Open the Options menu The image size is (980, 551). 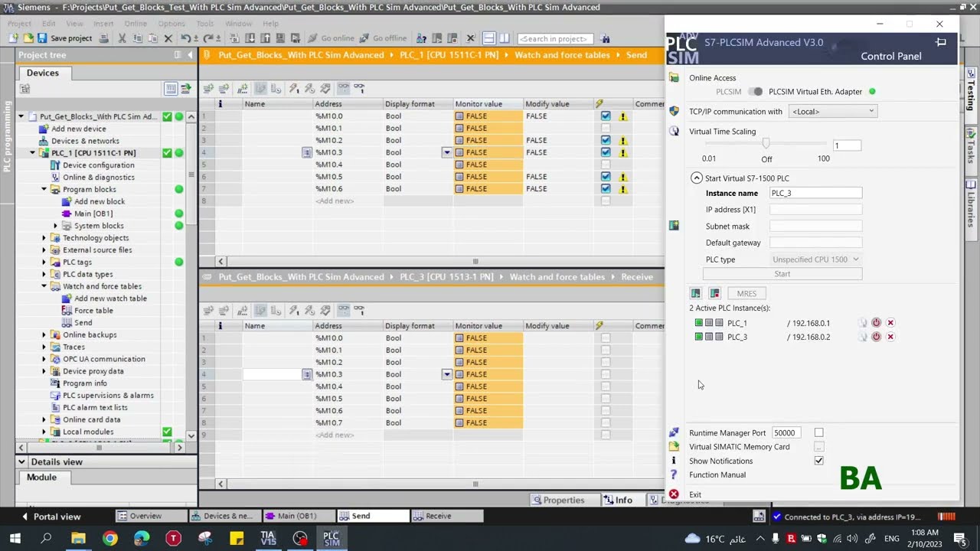(x=171, y=24)
